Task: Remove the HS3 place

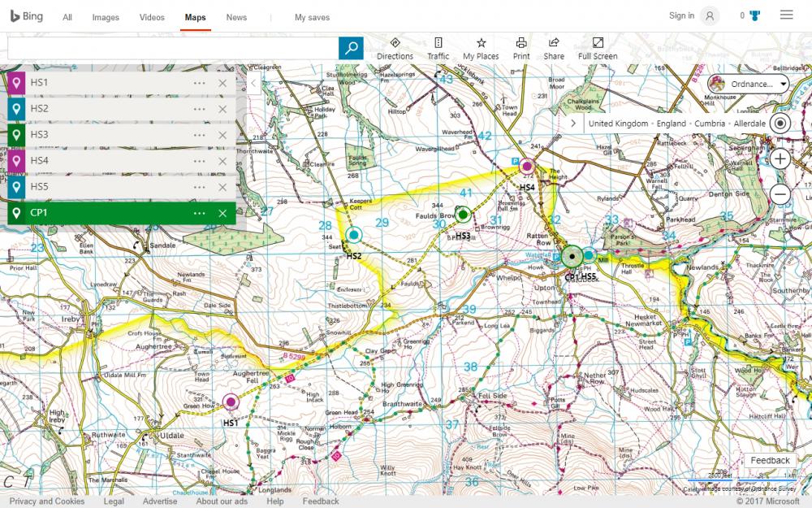Action: pos(222,135)
